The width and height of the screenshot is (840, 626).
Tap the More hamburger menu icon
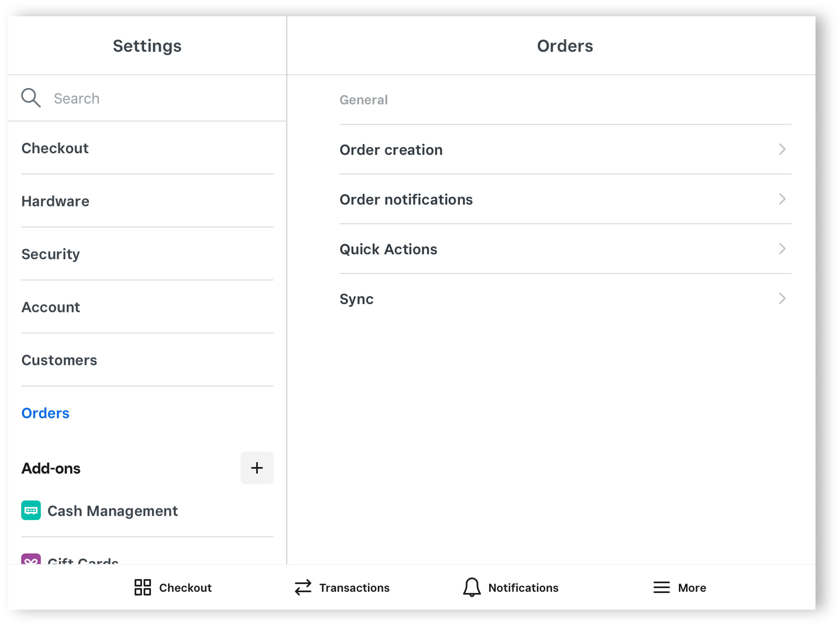click(661, 587)
